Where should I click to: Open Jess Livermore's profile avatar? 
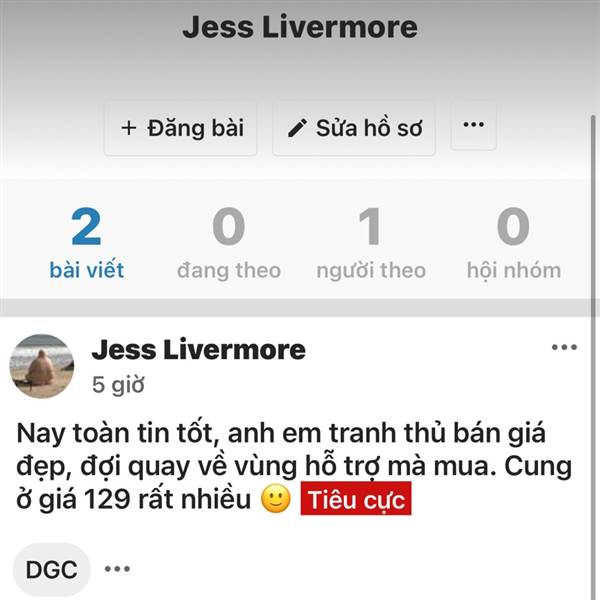click(x=41, y=366)
